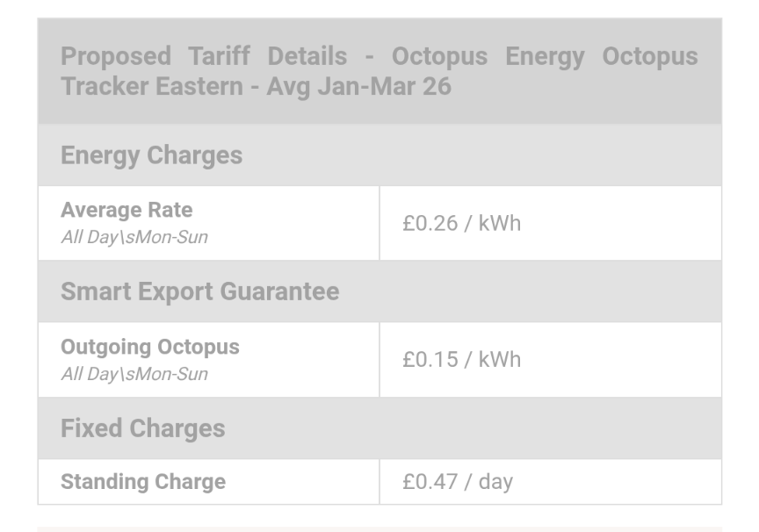
Task: Click the pale panel below the table
Action: pos(379,529)
